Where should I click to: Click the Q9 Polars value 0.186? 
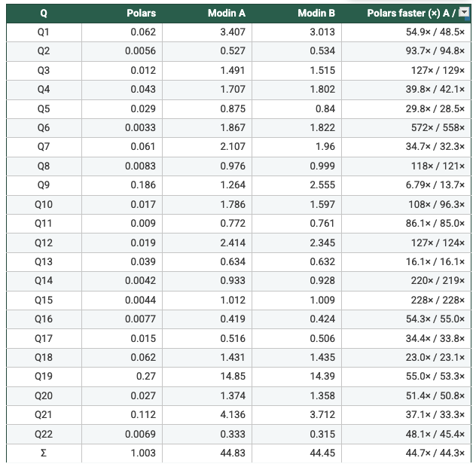pyautogui.click(x=144, y=185)
